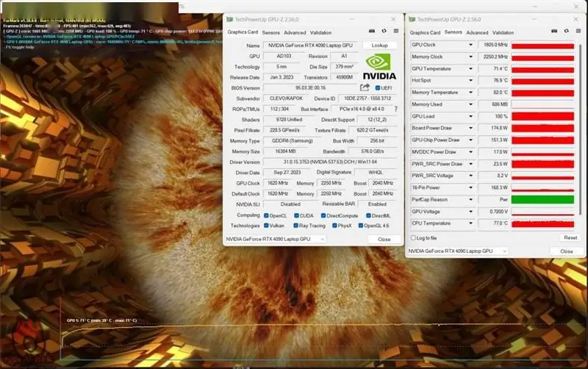Toggle the Vulkan checkbox
This screenshot has height=369, width=588.
pos(266,226)
